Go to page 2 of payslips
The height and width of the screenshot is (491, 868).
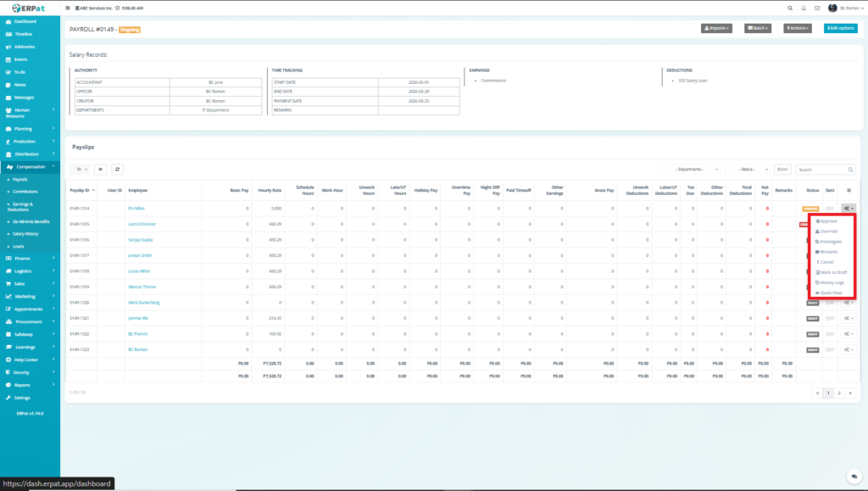pos(839,393)
